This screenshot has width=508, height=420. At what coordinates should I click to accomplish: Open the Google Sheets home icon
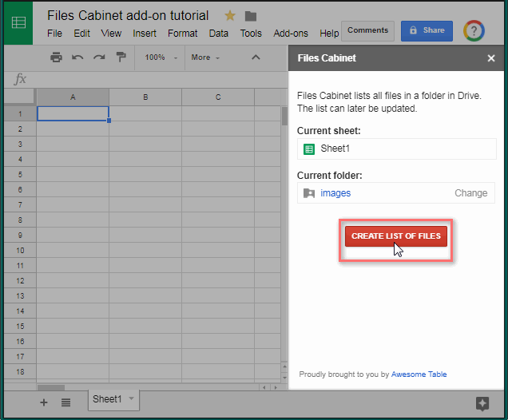point(18,23)
